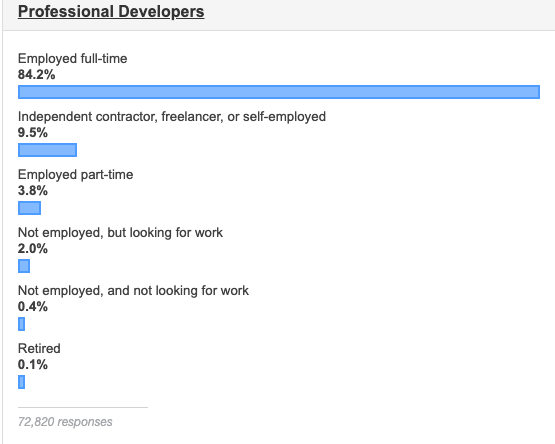Open the Professional Developers heading link
Screen dimensions: 555x444
[x=111, y=11]
